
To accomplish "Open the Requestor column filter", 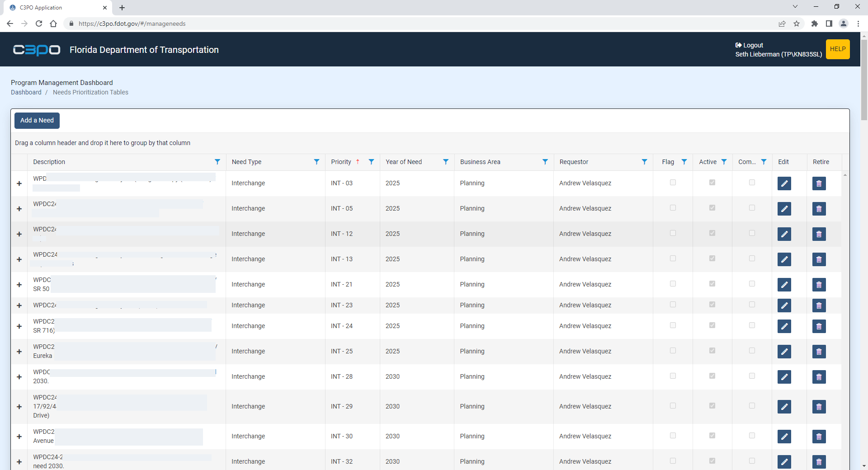I will click(x=644, y=162).
